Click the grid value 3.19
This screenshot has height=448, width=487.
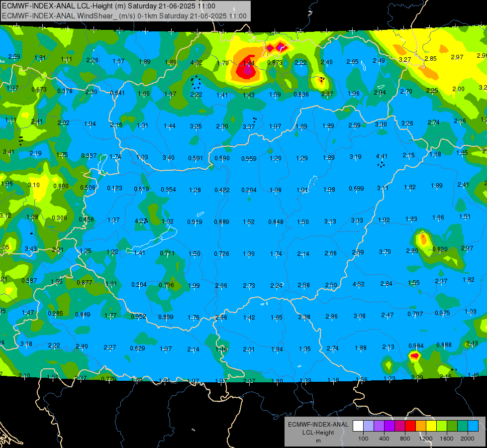[356, 156]
